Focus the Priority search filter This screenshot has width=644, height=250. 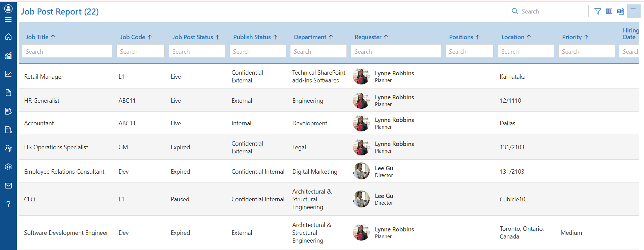coord(587,51)
